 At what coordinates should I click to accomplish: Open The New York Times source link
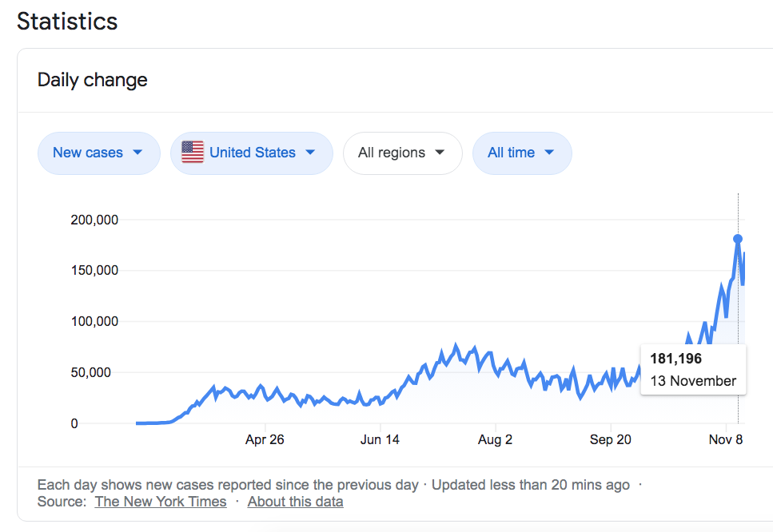coord(160,502)
